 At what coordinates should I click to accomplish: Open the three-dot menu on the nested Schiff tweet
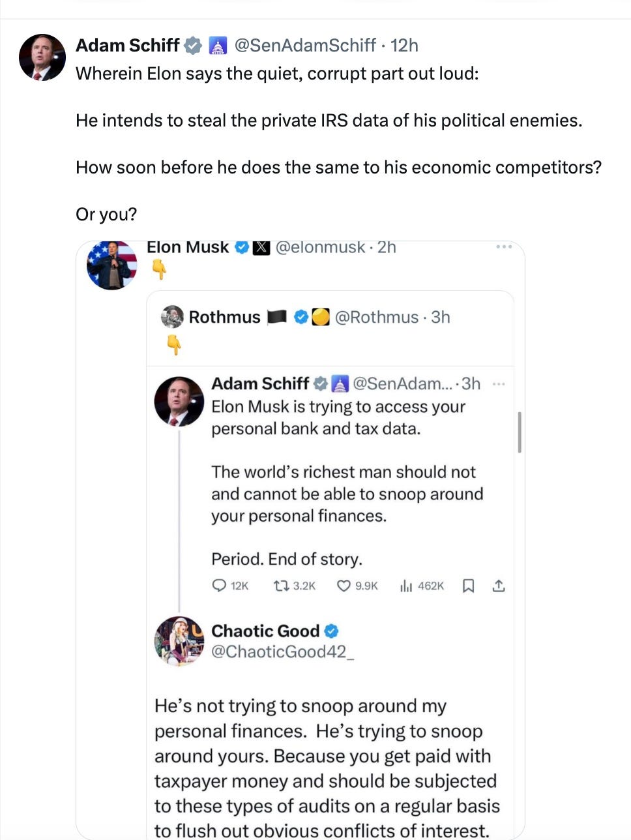click(x=499, y=383)
